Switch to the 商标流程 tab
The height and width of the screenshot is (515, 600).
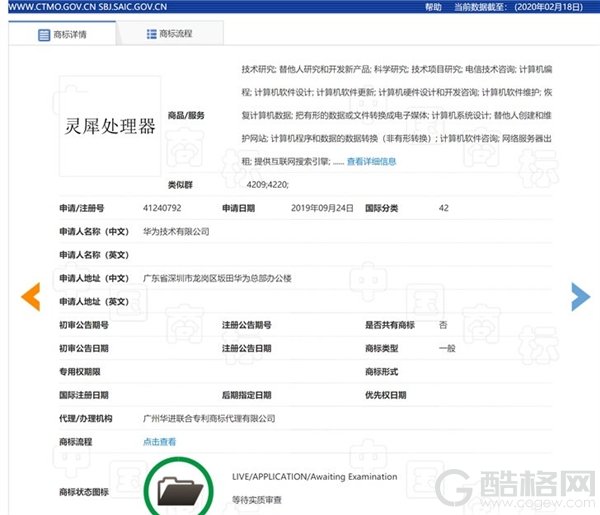tap(170, 34)
